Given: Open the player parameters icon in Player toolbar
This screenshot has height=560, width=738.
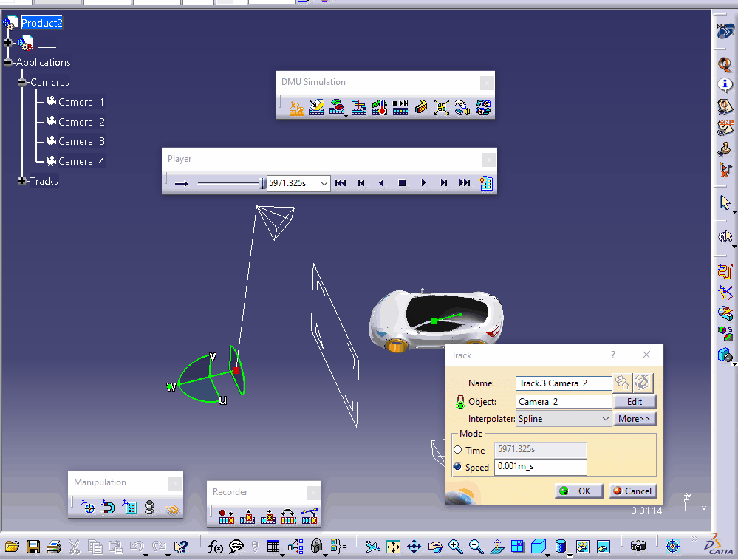Looking at the screenshot, I should 485,183.
